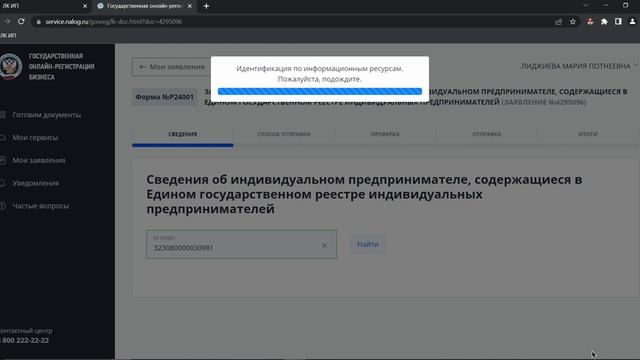640x360 pixels.
Task: Click the site lock security icon
Action: [x=38, y=22]
